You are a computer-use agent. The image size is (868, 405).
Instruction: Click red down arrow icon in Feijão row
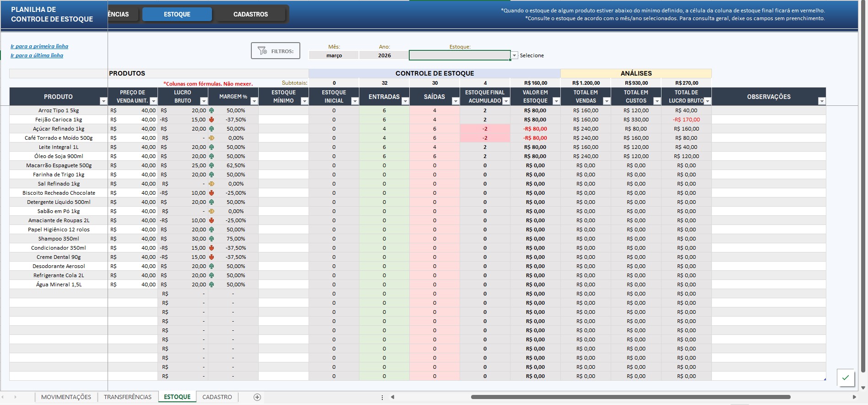[x=212, y=120]
